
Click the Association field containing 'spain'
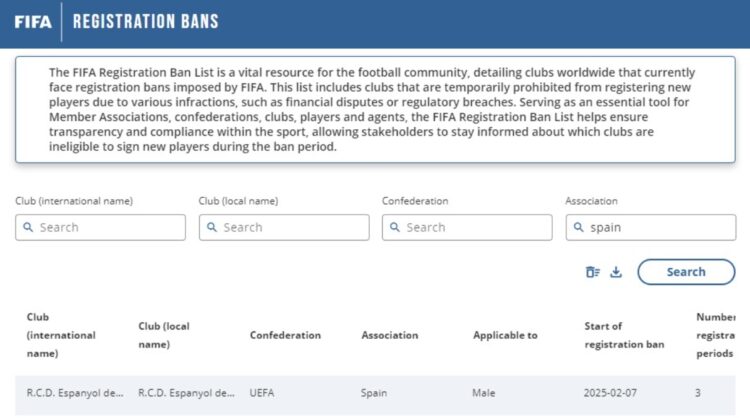point(655,228)
